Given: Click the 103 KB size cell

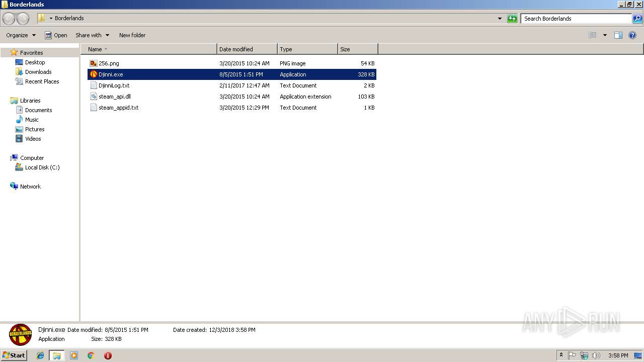Looking at the screenshot, I should 366,97.
